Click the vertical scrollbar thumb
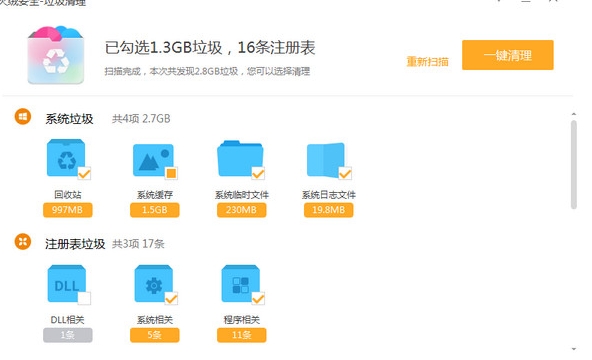592x360 pixels. 574,164
